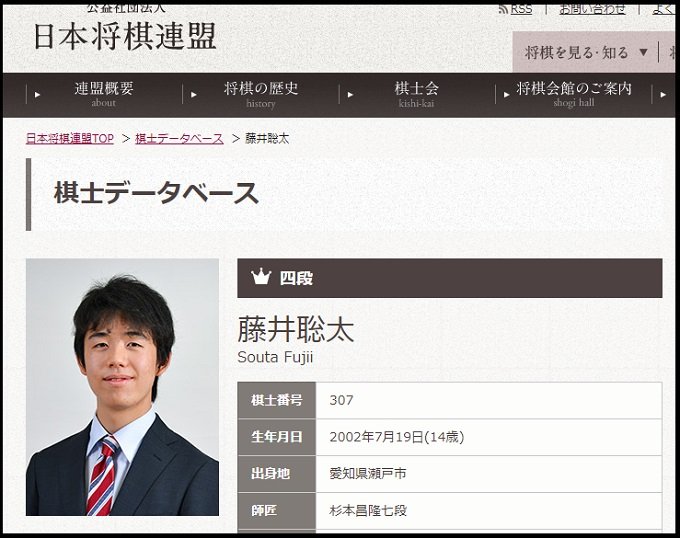680x538 pixels.
Task: Open the 将棋会館のご案内 shogi hall menu
Action: (573, 94)
